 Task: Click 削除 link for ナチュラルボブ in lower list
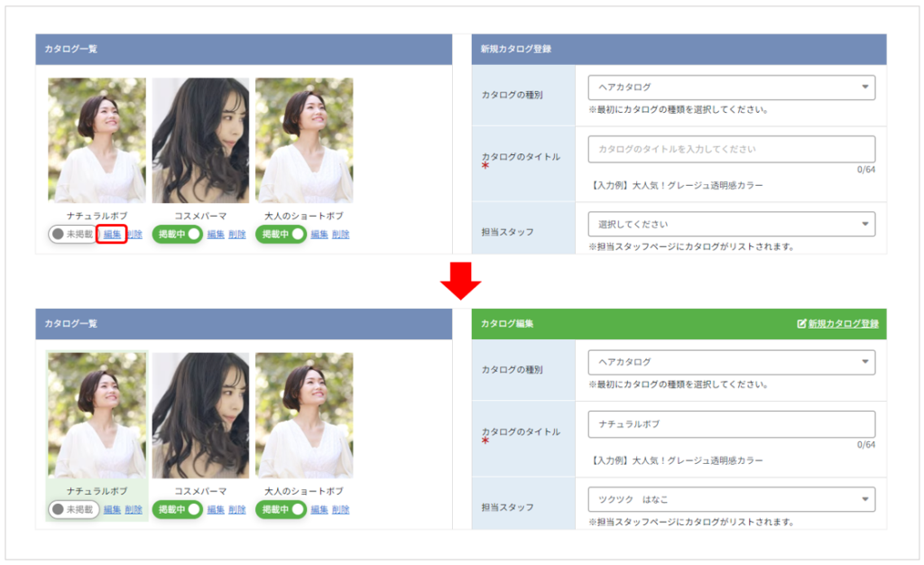click(134, 510)
